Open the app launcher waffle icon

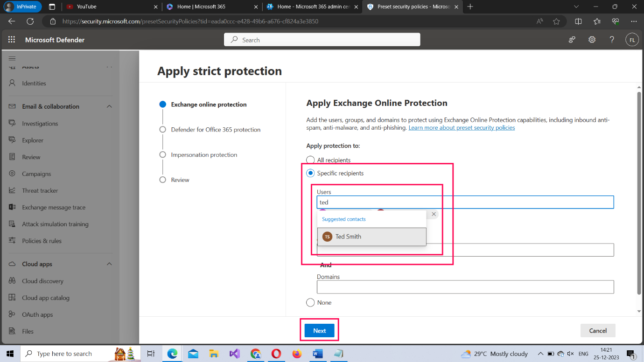12,40
